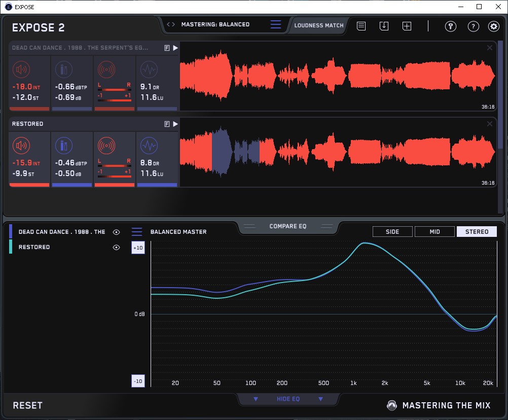Image resolution: width=508 pixels, height=420 pixels.
Task: Click the Restored entry in EQ legend
Action: coord(34,247)
